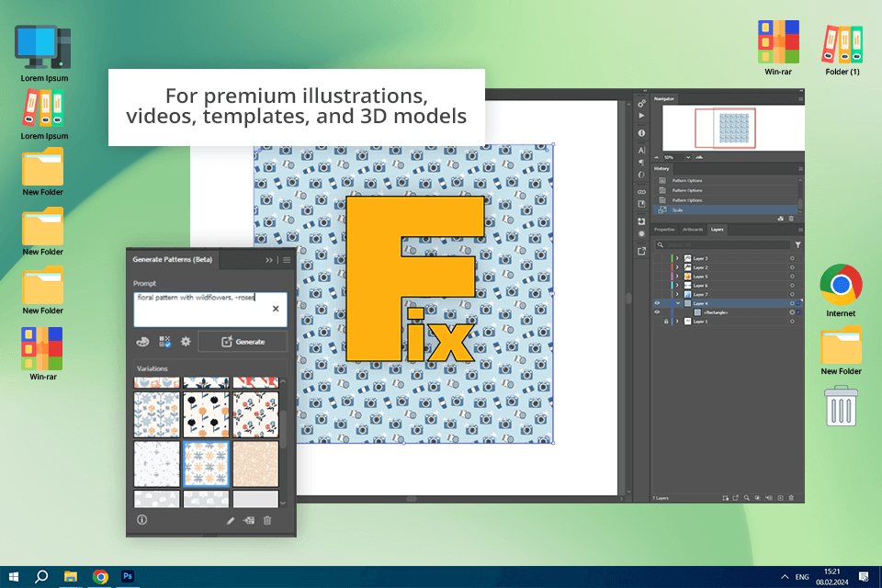Select the History panel tab
Screen dimensions: 882x588
[661, 169]
